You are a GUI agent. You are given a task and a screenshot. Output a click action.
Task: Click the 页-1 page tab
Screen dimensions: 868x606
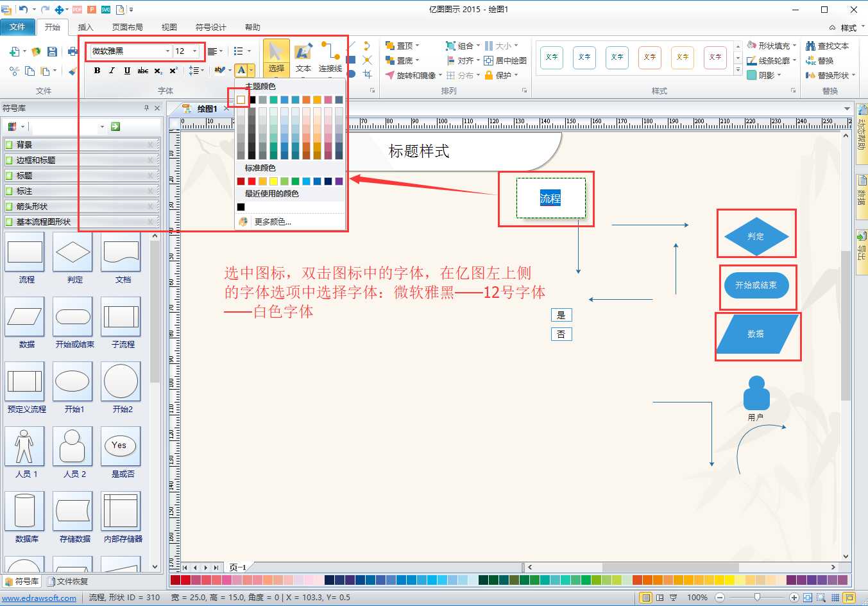(237, 567)
